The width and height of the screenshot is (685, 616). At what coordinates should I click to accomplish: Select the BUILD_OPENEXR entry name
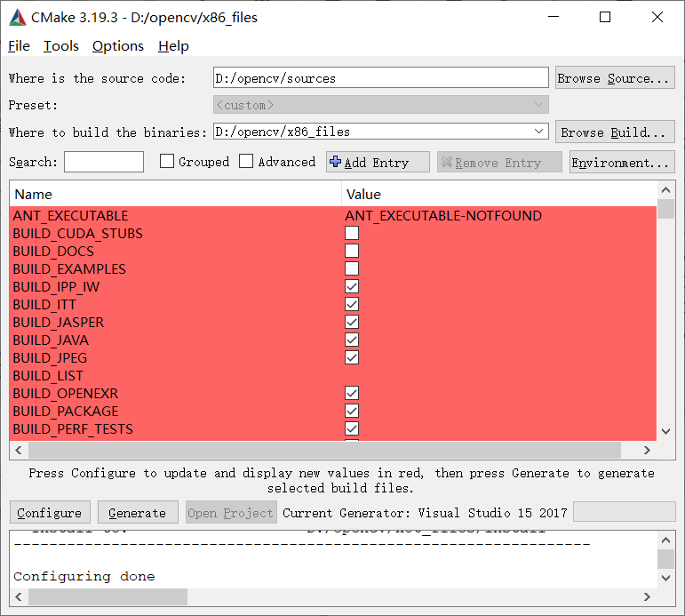coord(66,393)
